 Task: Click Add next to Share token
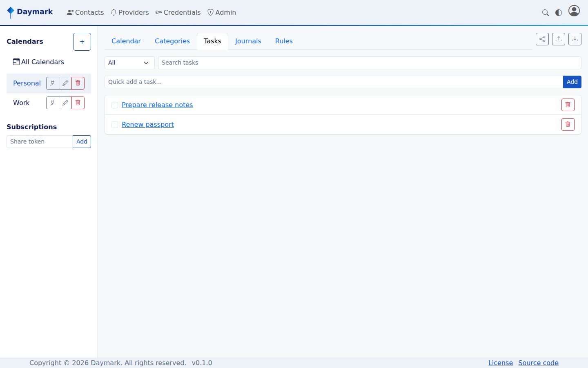(x=82, y=141)
